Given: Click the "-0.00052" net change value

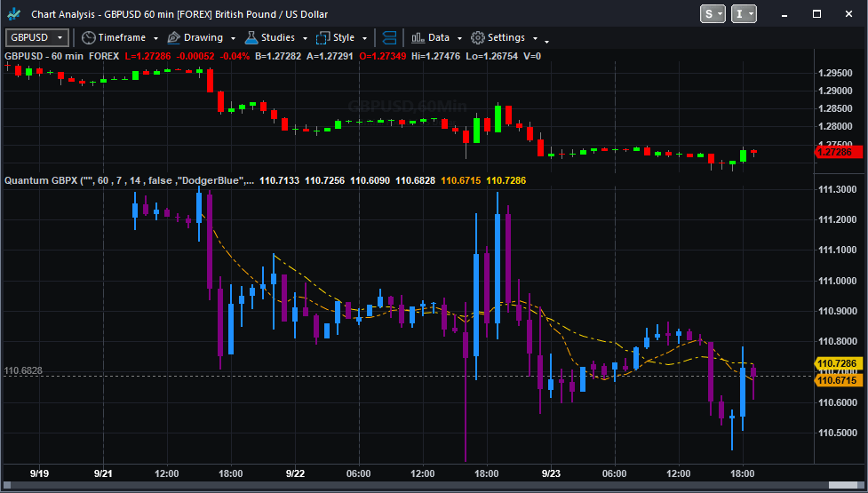Looking at the screenshot, I should click(195, 56).
